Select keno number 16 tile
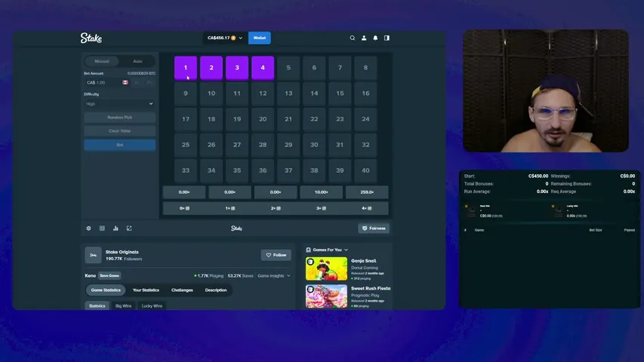 (x=365, y=94)
